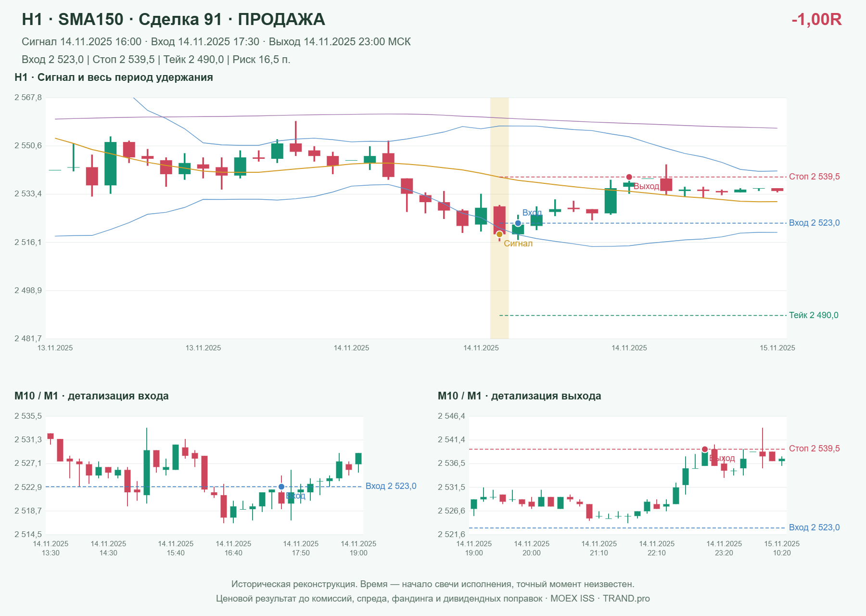Viewport: 866px width, 616px height.
Task: Click heading 'M10 / M1 · детализация входа'
Action: coord(91,396)
